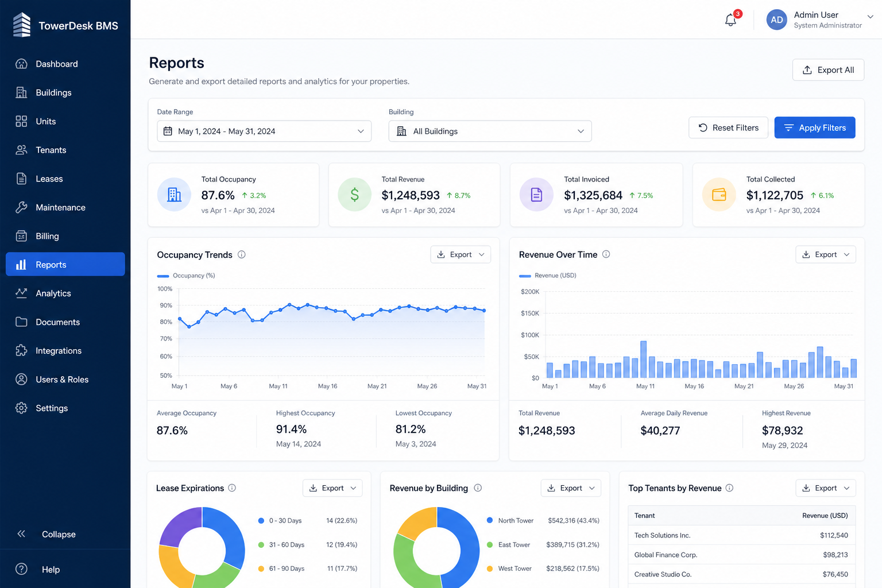Open notifications bell with 3 badge
This screenshot has height=588, width=882.
click(731, 20)
